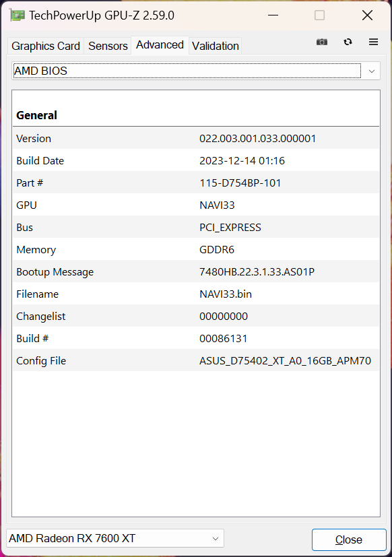Select Changelist value 00000000
This screenshot has width=392, height=557.
[x=224, y=316]
